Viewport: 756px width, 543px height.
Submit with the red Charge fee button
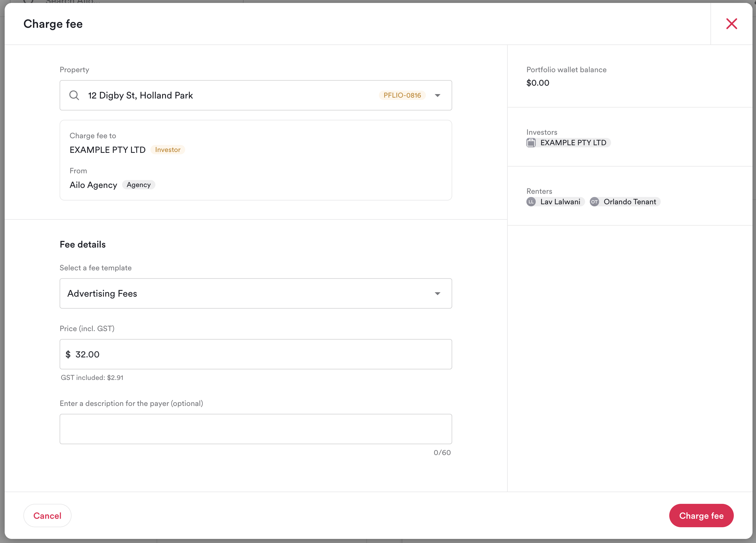point(701,515)
